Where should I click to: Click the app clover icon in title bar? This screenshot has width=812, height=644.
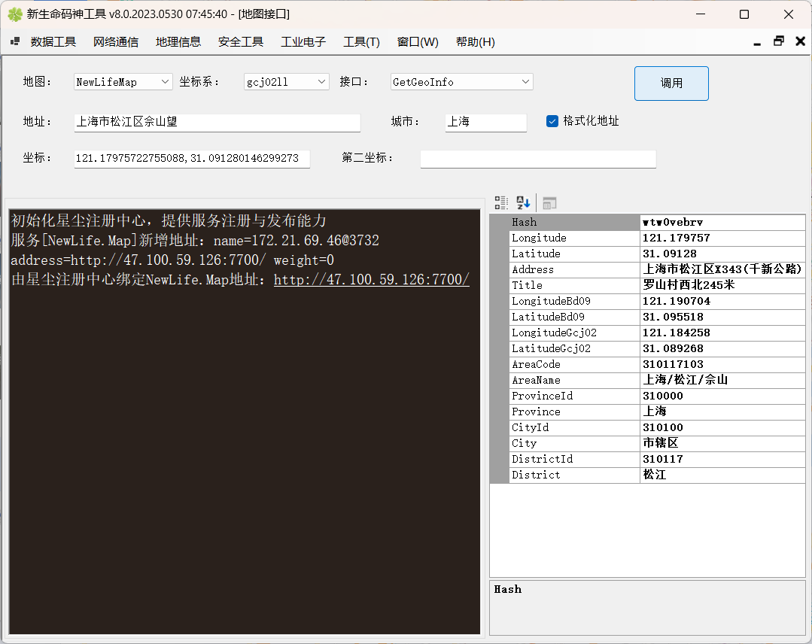click(15, 14)
